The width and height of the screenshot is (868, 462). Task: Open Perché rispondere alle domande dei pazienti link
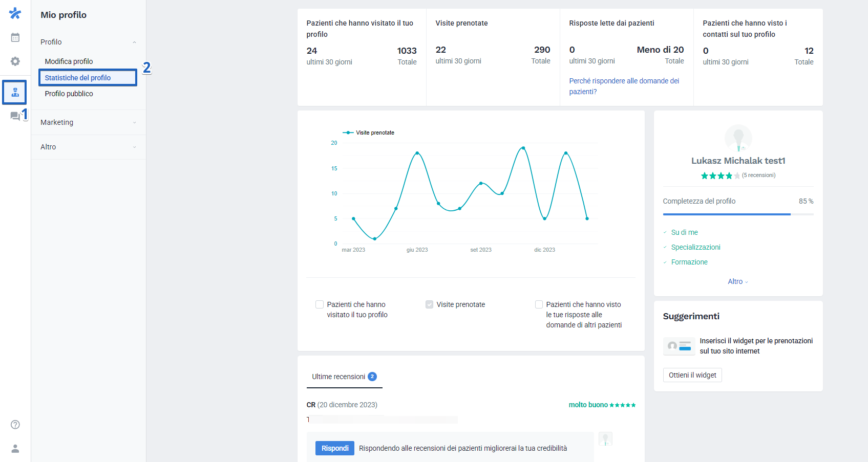pos(624,86)
